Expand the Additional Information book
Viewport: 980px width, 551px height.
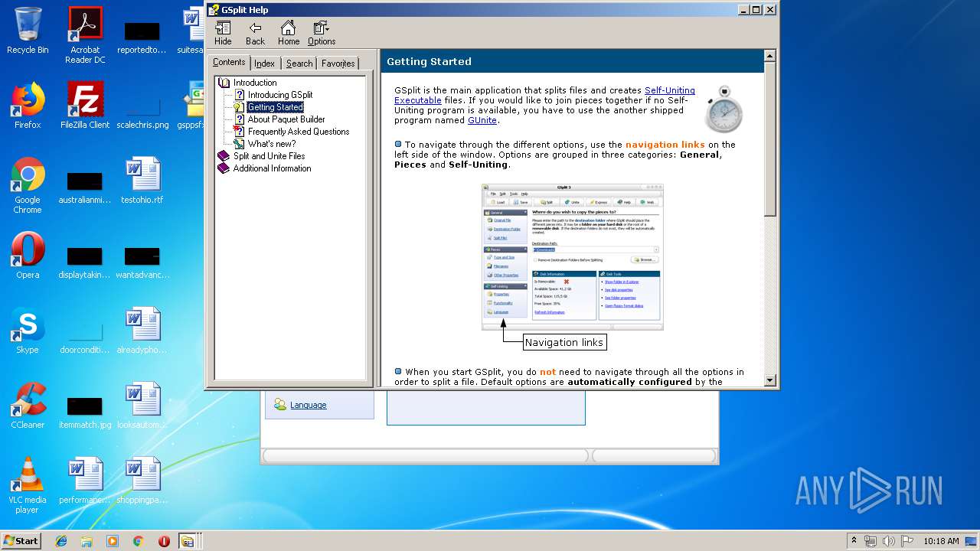pyautogui.click(x=272, y=168)
